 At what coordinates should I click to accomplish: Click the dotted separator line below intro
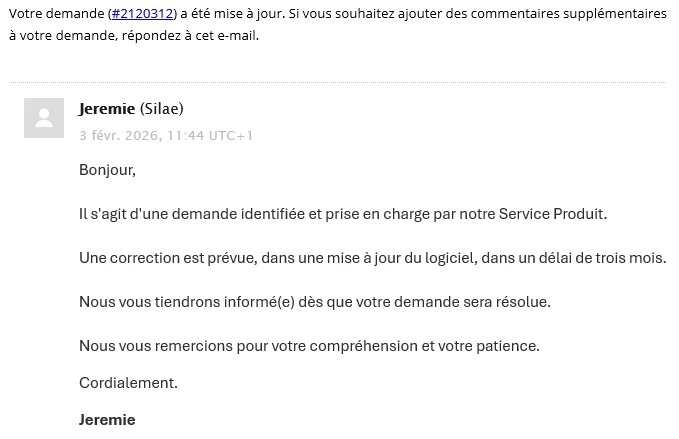click(337, 82)
